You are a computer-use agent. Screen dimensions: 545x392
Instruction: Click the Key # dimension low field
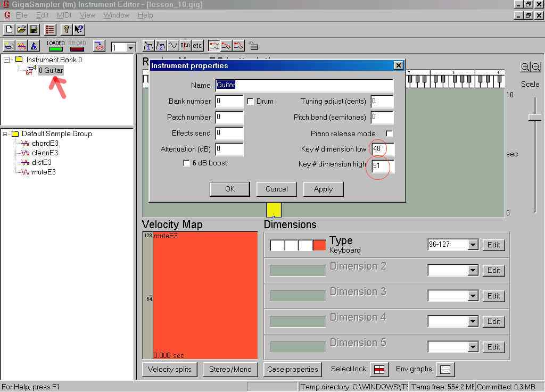tap(382, 149)
